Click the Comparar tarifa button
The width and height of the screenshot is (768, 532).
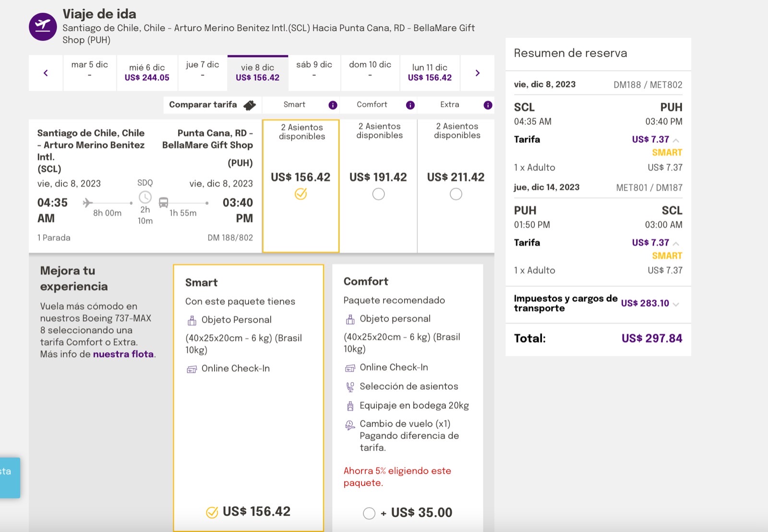pyautogui.click(x=203, y=105)
